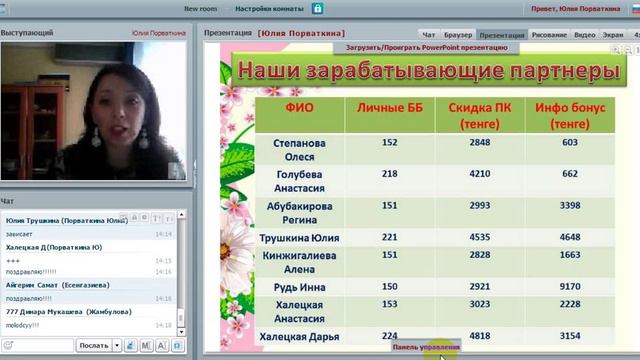The image size is (640, 360).
Task: Click the presenter webcam video
Action: pos(93,111)
